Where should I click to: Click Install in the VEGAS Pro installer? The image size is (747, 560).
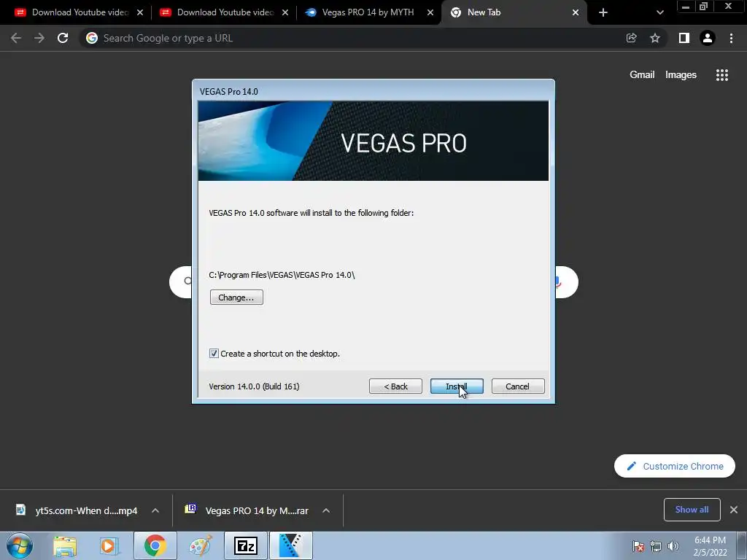[x=457, y=386]
